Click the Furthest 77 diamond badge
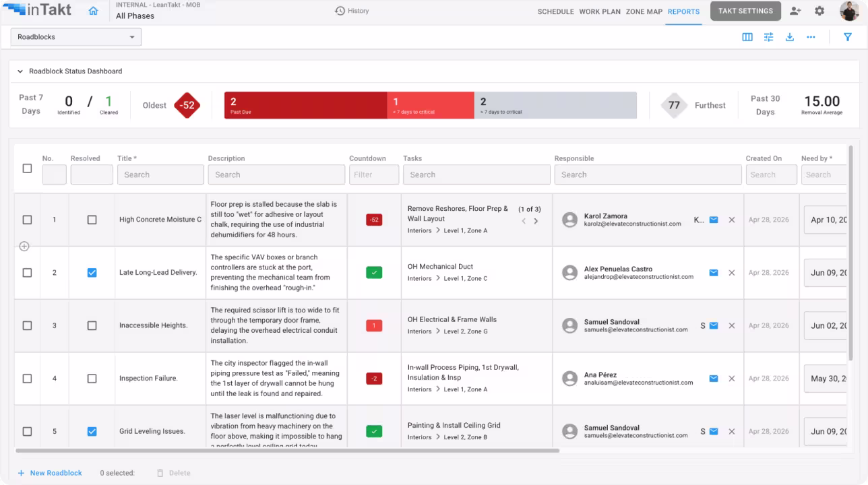 [674, 105]
